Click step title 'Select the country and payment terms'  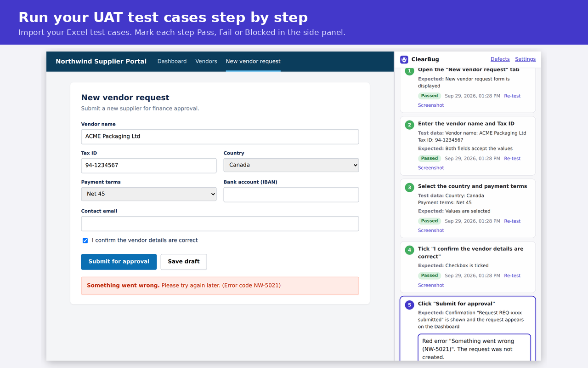[472, 186]
